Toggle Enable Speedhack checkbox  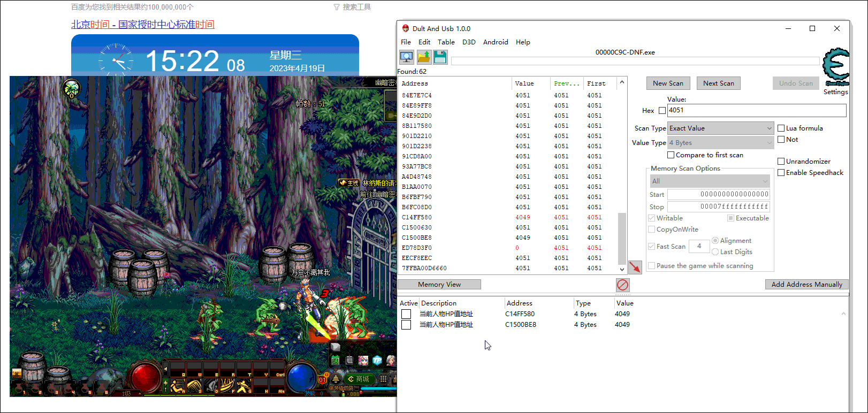pos(781,173)
